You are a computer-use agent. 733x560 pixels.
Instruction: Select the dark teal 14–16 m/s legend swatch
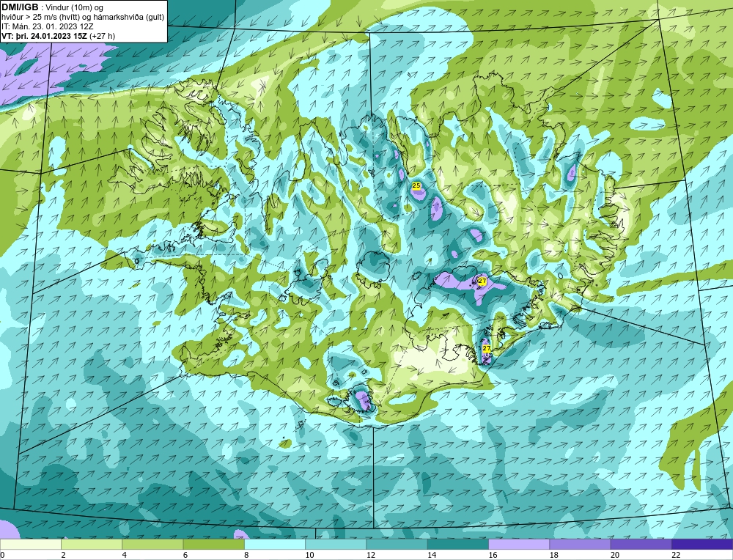click(x=458, y=544)
